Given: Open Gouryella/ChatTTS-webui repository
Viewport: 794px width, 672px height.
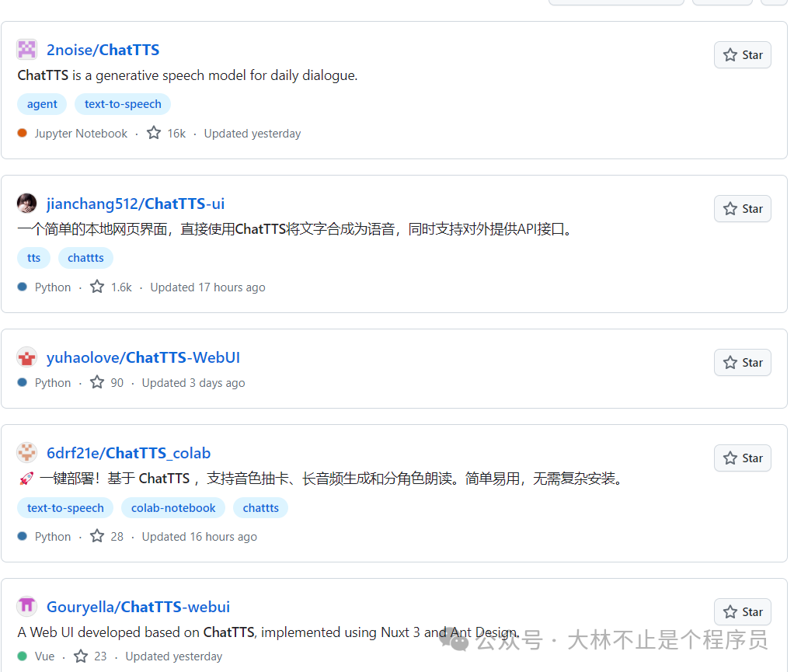Looking at the screenshot, I should click(138, 607).
